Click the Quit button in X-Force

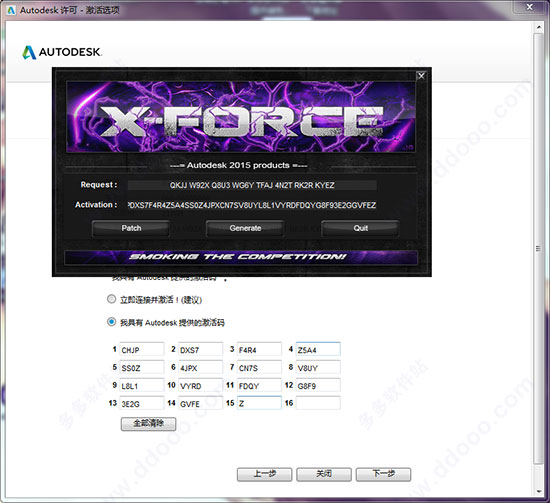coord(360,228)
